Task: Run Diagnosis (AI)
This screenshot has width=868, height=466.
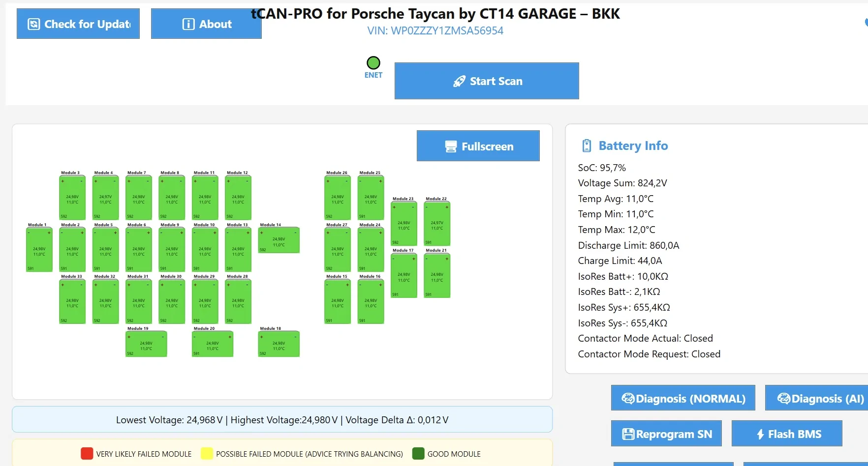Action: [817, 398]
